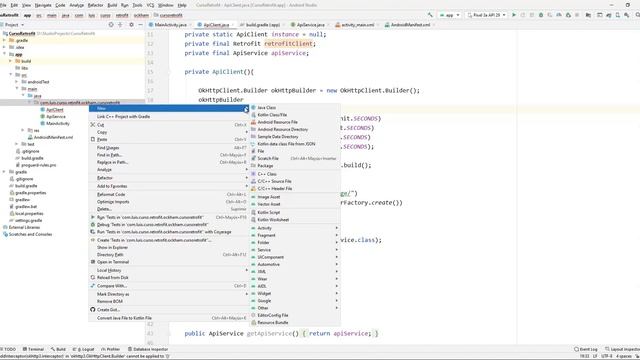
Task: Select build folder in project tree
Action: pyautogui.click(x=26, y=61)
